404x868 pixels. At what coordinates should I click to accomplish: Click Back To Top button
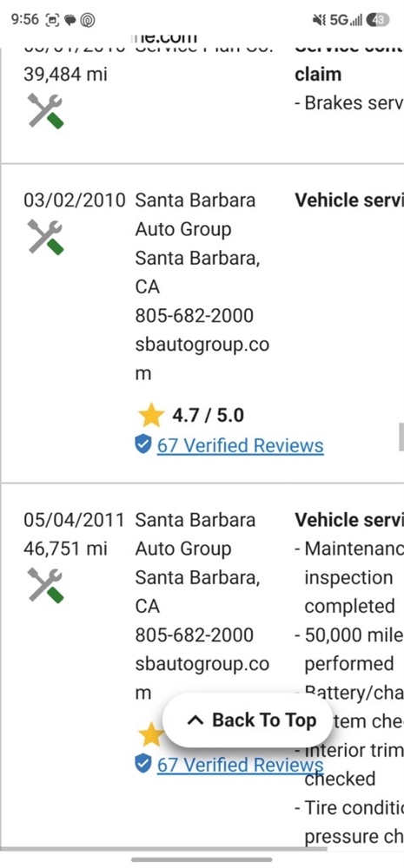[x=248, y=720]
